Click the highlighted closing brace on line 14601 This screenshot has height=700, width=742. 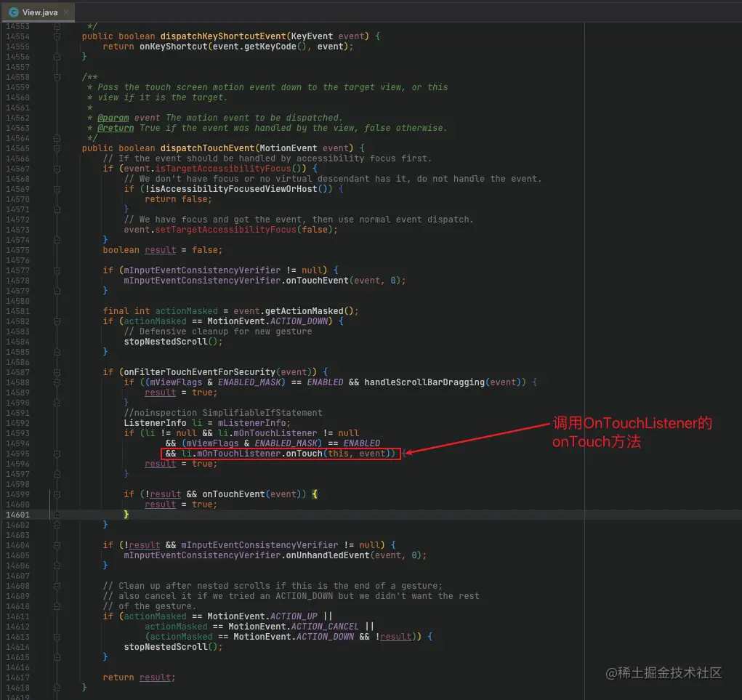coord(126,515)
